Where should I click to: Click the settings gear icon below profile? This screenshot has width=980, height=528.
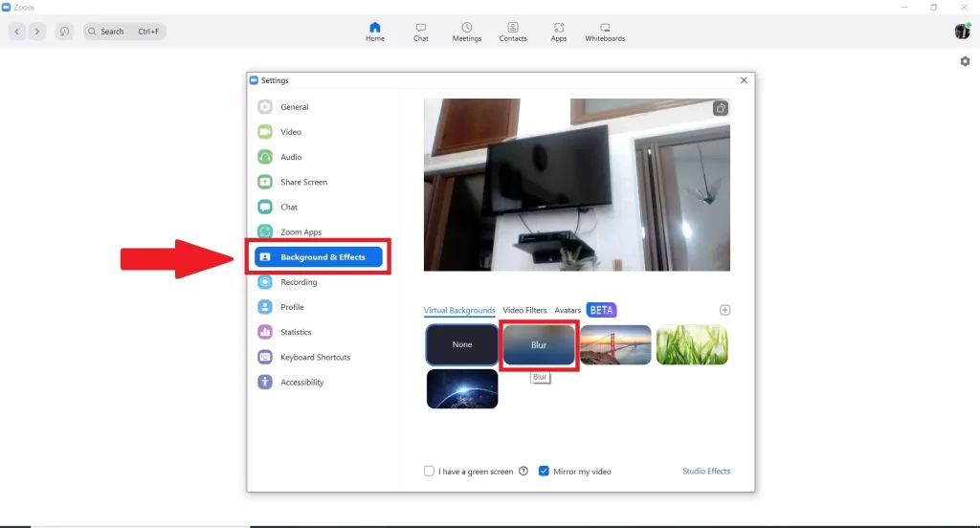click(965, 61)
